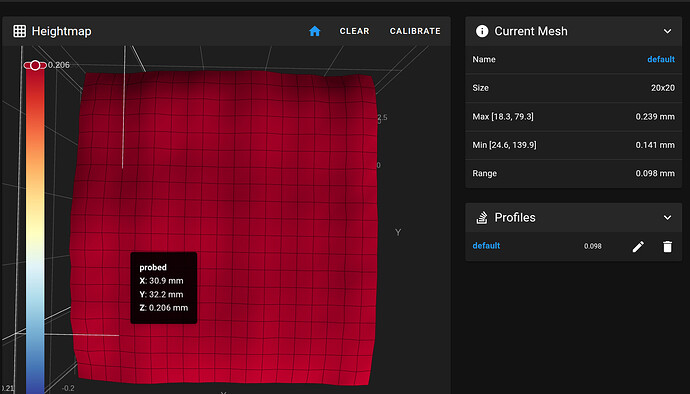The height and width of the screenshot is (394, 690).
Task: Click the 0.206 scale label
Action: 59,65
